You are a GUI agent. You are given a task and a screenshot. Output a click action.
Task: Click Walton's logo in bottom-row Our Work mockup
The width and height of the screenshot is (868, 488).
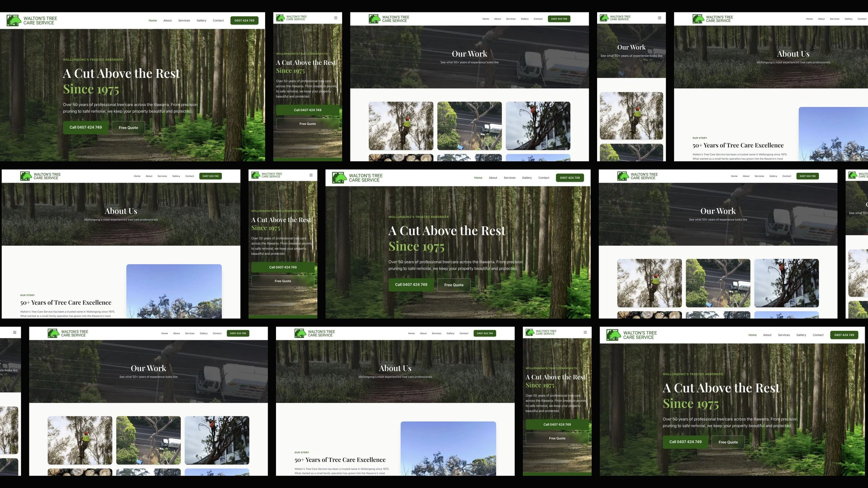coord(68,333)
